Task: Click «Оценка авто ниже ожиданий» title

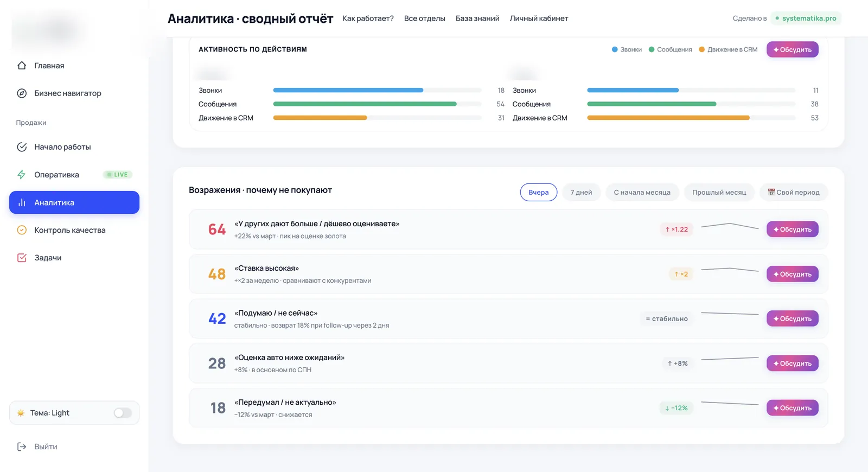Action: pos(289,358)
